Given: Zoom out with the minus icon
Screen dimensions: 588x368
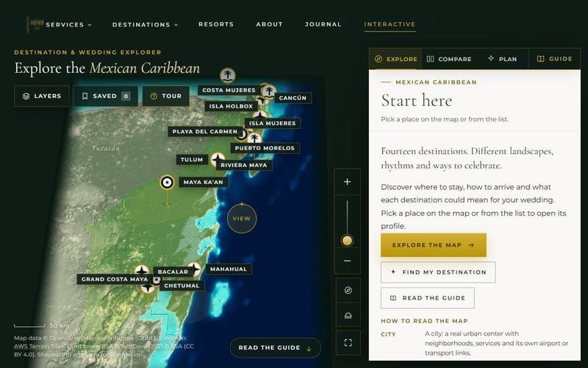Looking at the screenshot, I should (347, 261).
